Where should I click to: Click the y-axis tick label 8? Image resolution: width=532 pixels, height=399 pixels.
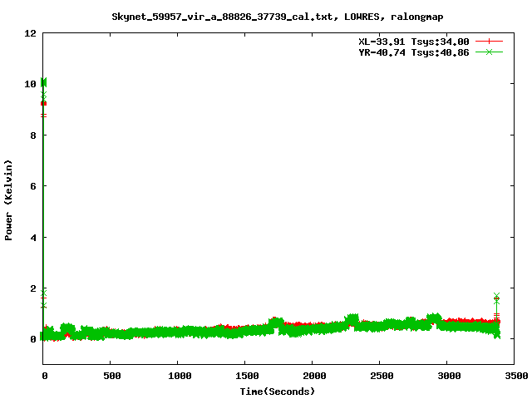click(x=33, y=135)
